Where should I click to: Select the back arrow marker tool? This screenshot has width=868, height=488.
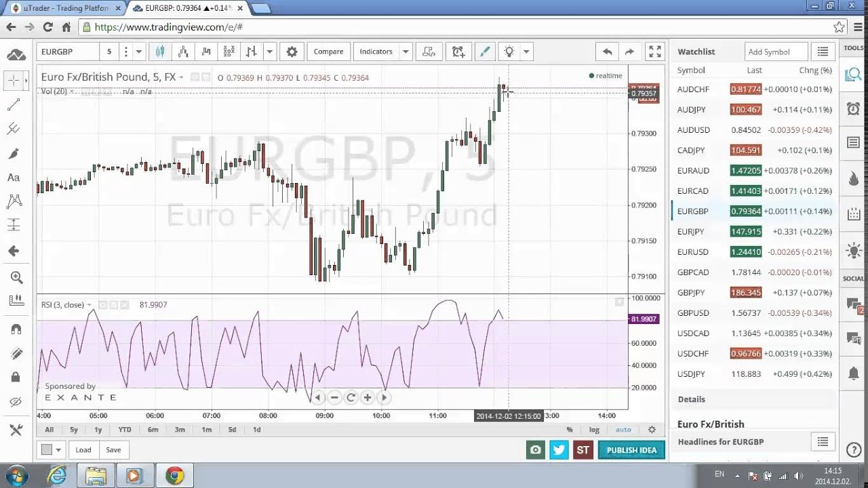(14, 251)
